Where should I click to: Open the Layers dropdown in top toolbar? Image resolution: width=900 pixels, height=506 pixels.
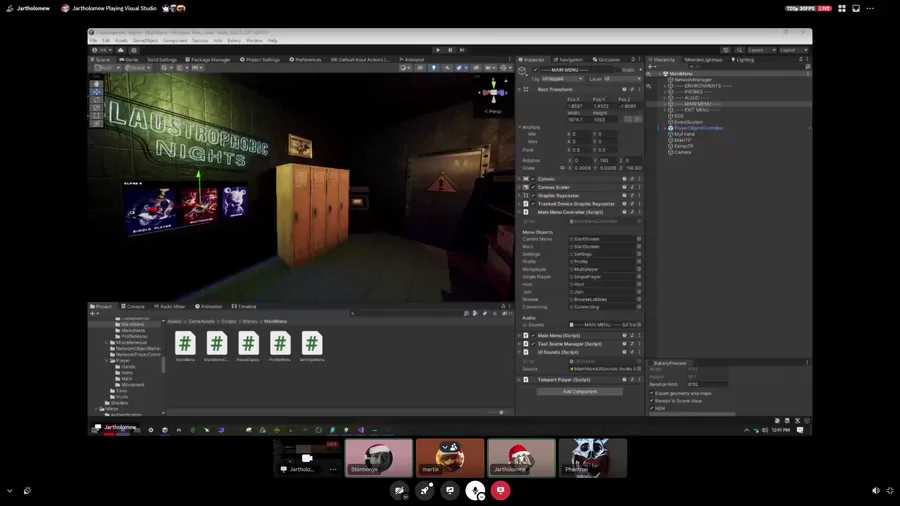tap(762, 50)
